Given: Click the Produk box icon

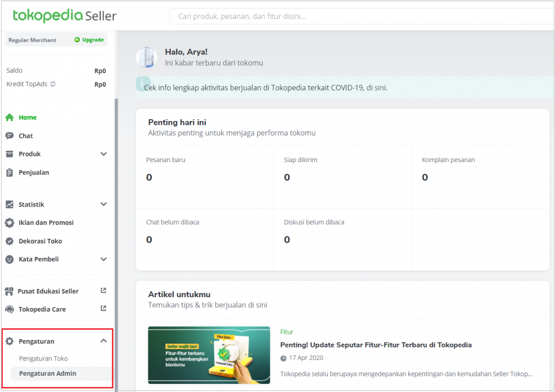Looking at the screenshot, I should (x=10, y=154).
